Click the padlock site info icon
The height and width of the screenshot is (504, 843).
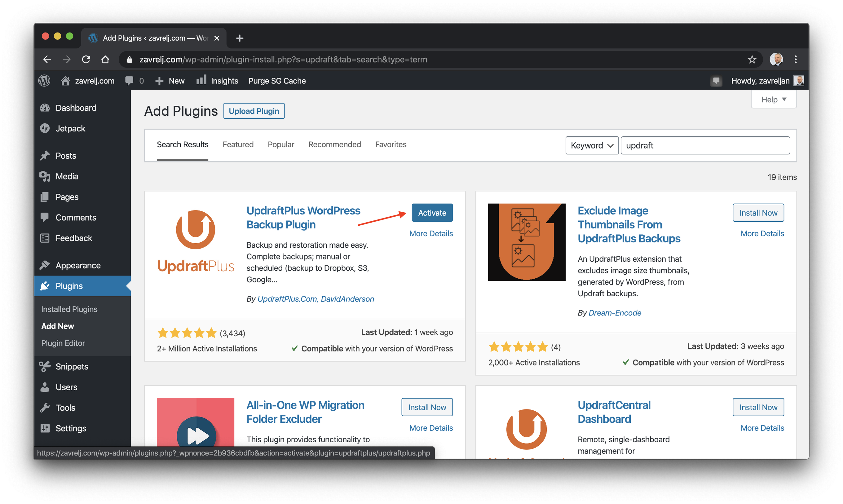129,60
